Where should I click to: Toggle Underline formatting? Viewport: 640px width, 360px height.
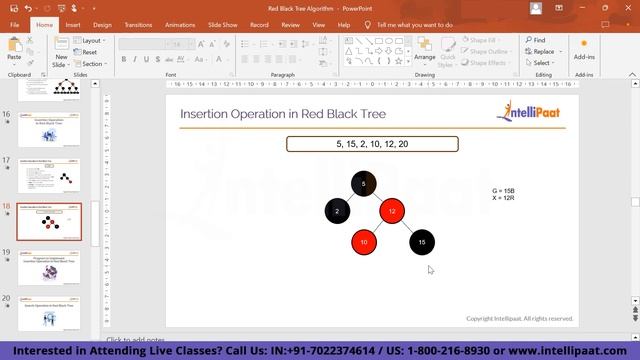coord(147,60)
